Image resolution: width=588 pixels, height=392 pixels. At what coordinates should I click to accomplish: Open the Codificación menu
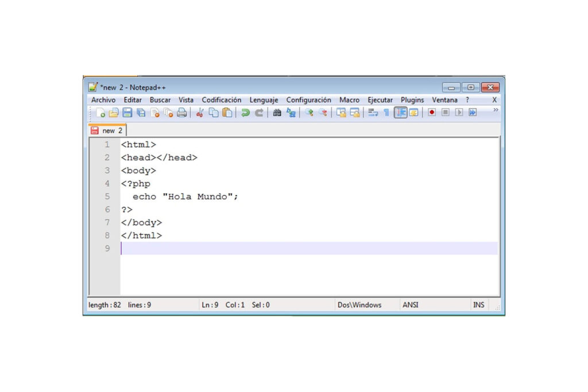[222, 100]
